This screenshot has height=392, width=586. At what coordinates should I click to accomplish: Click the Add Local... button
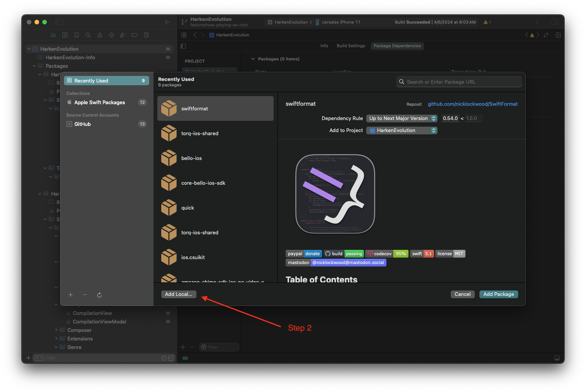point(178,294)
